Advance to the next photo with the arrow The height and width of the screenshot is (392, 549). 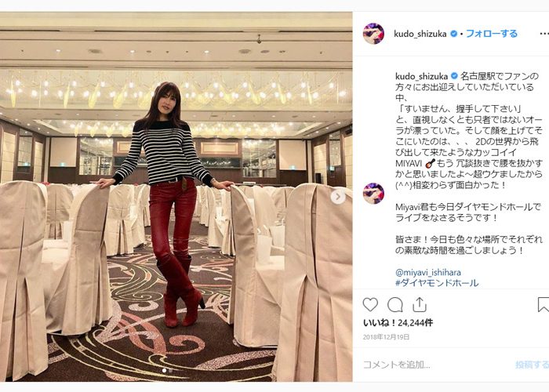pyautogui.click(x=338, y=197)
